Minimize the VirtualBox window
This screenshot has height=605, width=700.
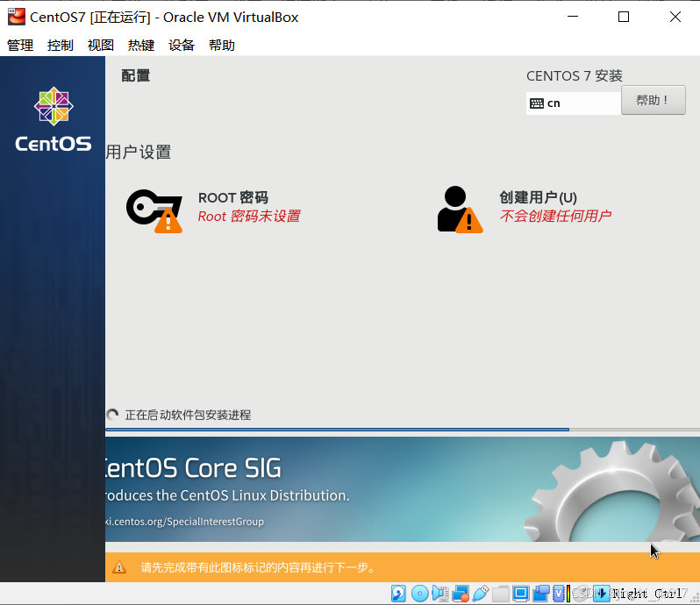tap(573, 17)
